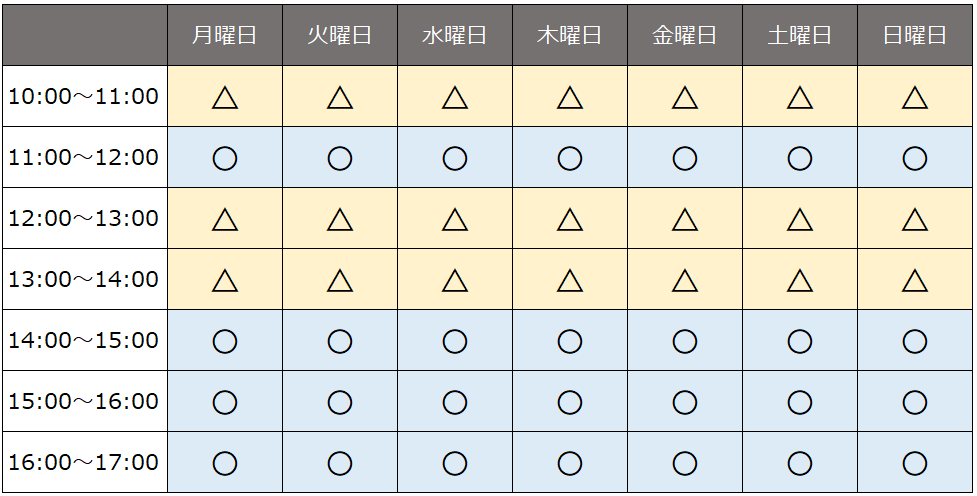
Task: Click the triangle for Saturday 12:00～13:00
Action: coord(800,219)
